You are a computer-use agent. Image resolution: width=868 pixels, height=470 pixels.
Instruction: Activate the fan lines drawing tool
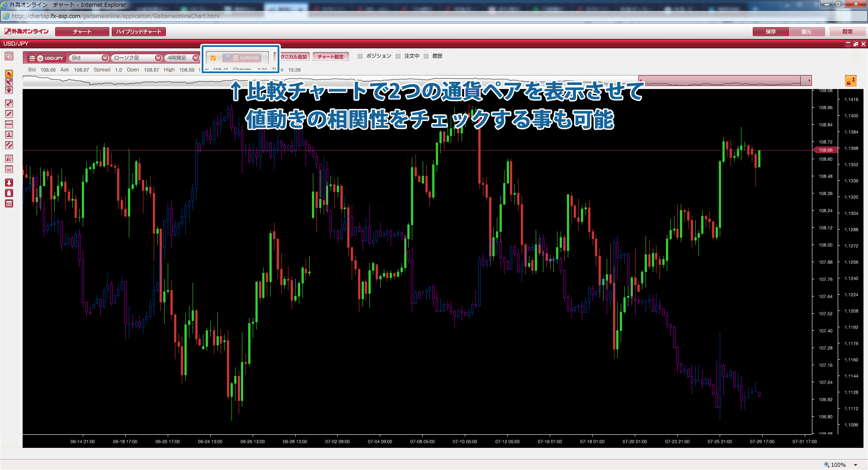pos(9,159)
